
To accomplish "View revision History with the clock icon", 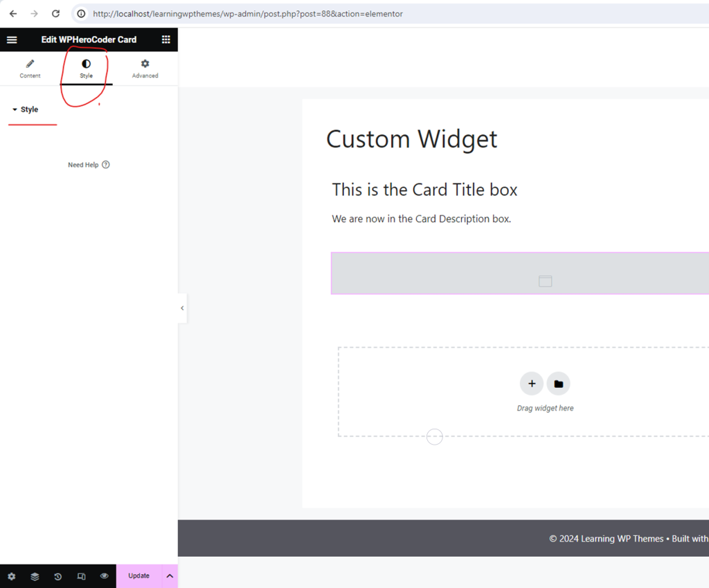I will click(x=58, y=576).
